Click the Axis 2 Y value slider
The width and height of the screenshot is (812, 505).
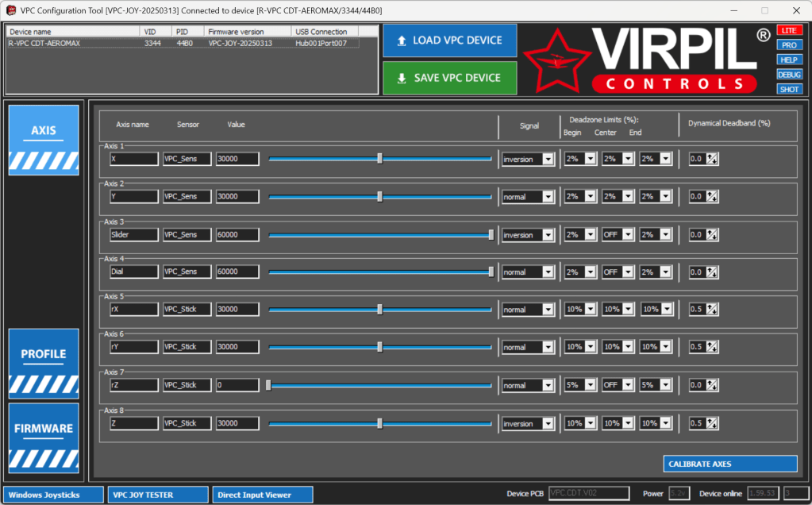[x=379, y=196]
